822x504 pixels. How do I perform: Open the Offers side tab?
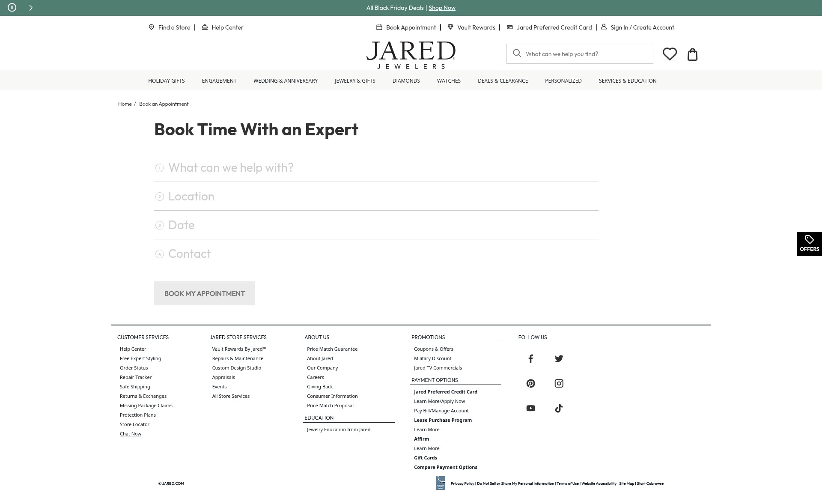pos(809,244)
